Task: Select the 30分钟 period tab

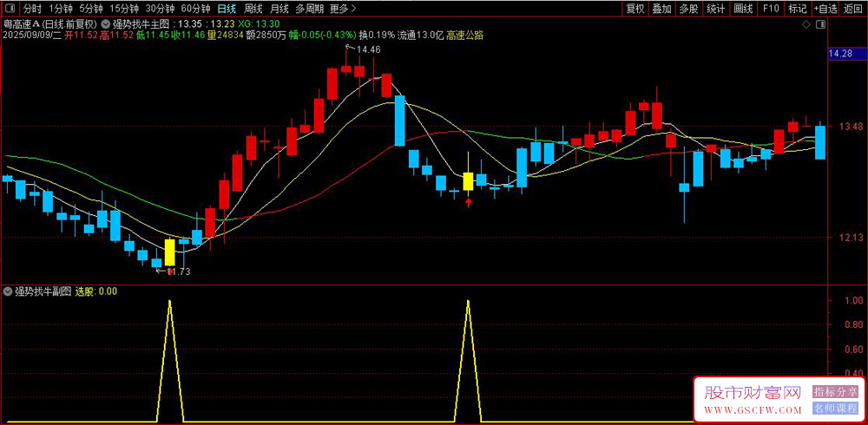Action: click(160, 9)
